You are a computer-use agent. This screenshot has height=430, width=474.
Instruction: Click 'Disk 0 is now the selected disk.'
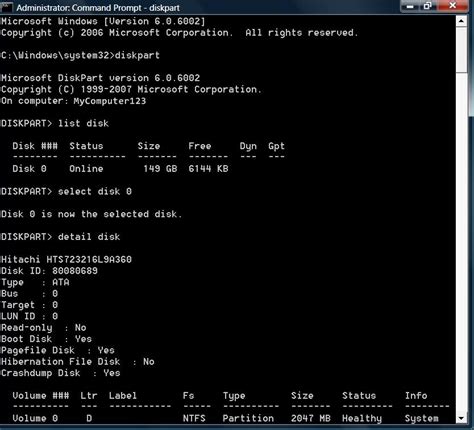[92, 214]
